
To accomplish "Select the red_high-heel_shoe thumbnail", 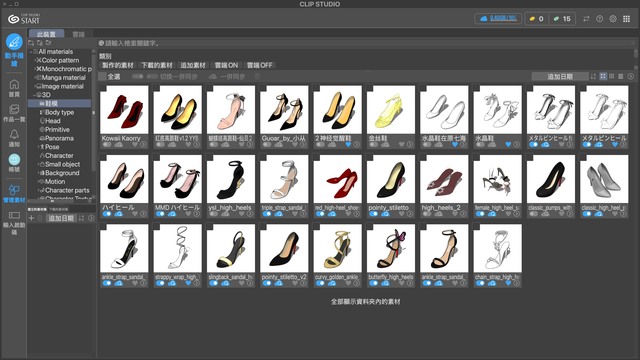I will pyautogui.click(x=338, y=179).
